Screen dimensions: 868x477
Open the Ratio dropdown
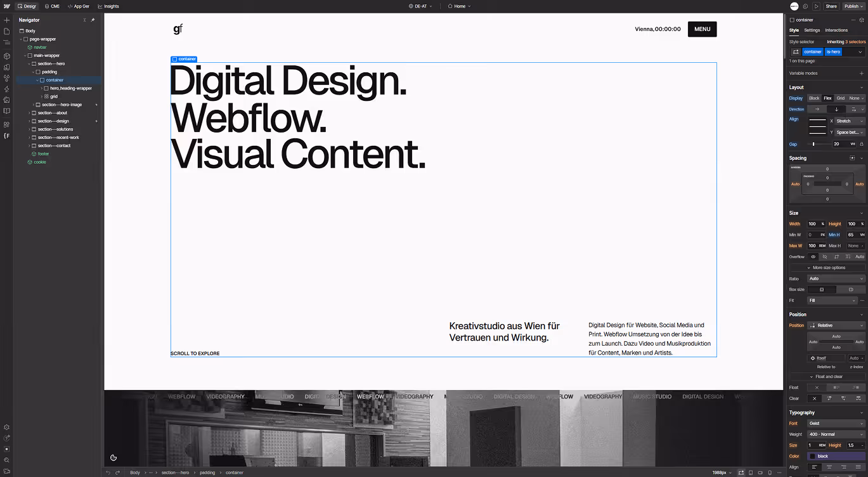[836, 278]
